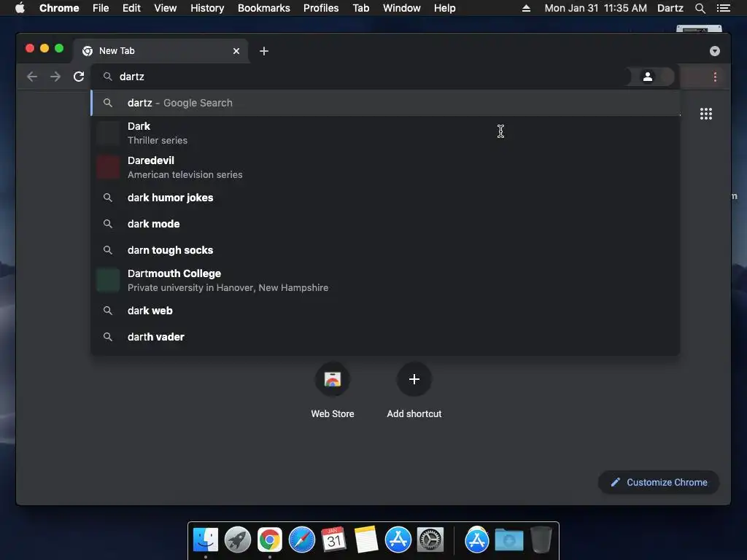The width and height of the screenshot is (747, 560).
Task: Open Finder from the Dock
Action: (206, 540)
